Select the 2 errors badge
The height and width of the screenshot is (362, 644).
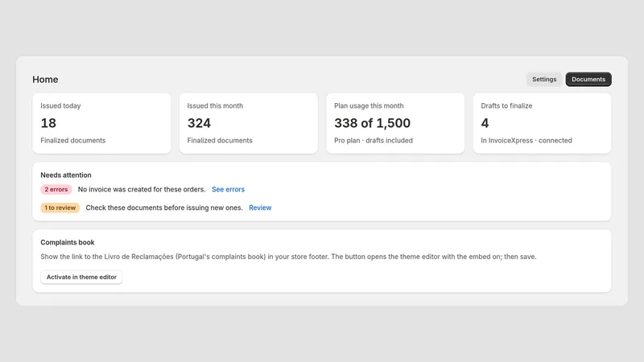point(56,189)
